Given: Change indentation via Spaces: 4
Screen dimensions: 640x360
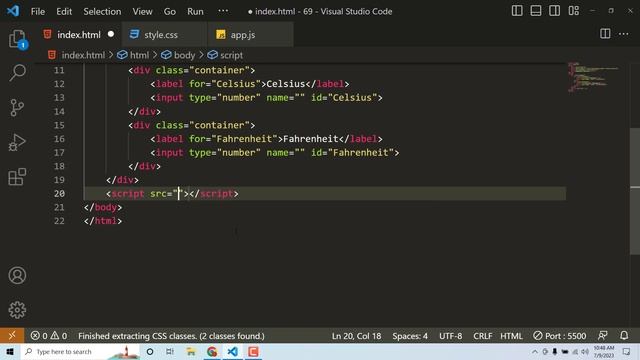Looking at the screenshot, I should tap(410, 336).
